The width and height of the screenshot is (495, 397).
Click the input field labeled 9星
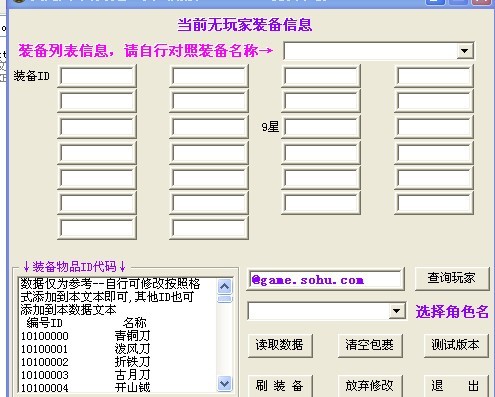point(321,127)
